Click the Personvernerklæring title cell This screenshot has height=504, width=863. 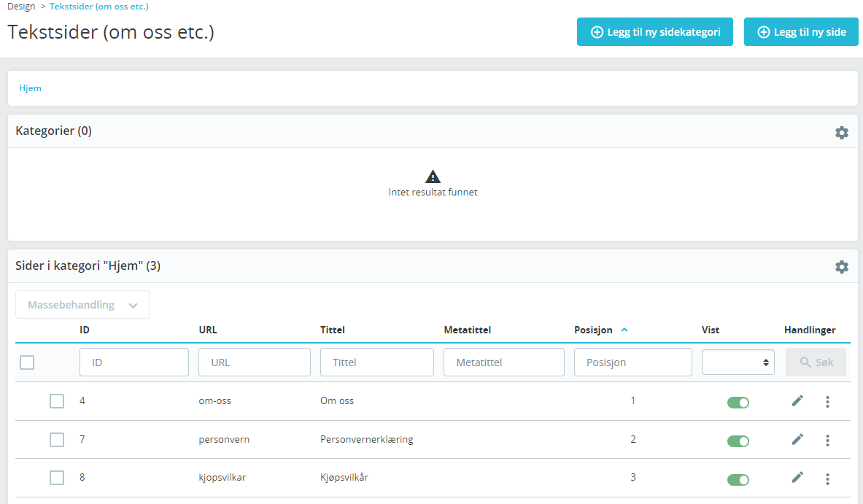[366, 439]
